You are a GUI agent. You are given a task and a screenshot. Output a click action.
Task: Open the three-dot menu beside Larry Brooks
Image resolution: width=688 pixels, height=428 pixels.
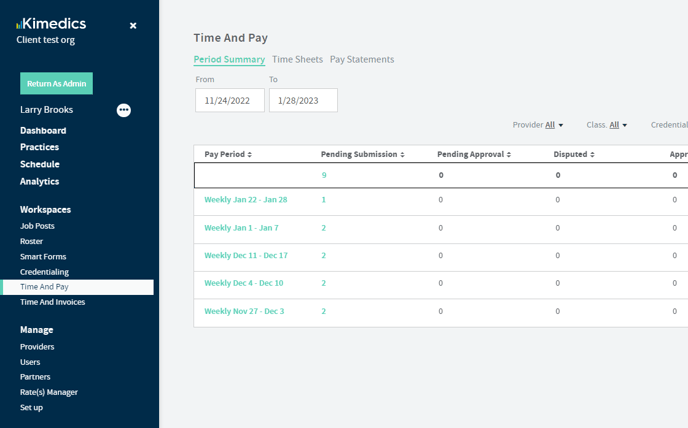point(124,110)
